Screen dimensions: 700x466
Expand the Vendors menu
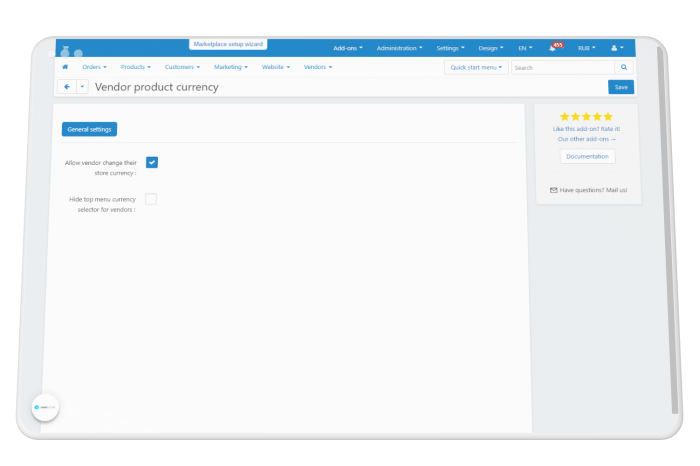click(x=318, y=67)
